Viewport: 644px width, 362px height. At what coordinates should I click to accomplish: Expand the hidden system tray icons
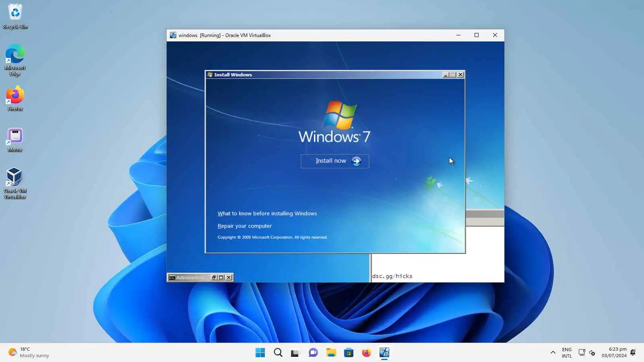point(553,353)
